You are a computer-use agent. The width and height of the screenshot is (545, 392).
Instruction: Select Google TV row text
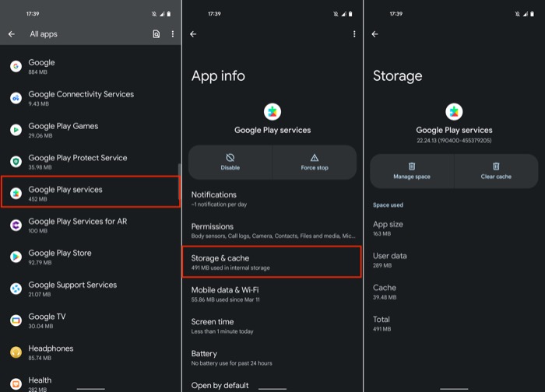pyautogui.click(x=47, y=320)
